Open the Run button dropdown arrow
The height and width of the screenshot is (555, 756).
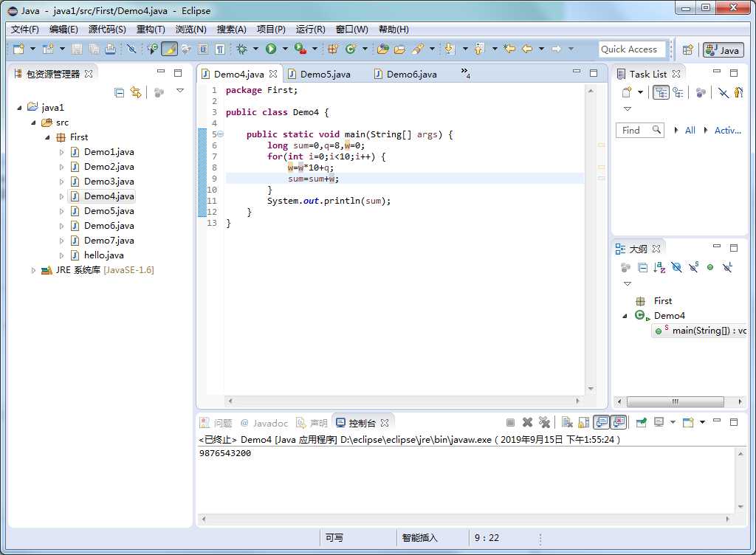click(285, 49)
